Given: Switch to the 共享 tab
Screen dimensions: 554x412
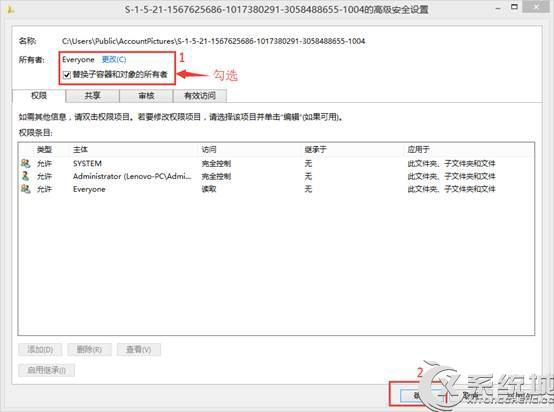Looking at the screenshot, I should pyautogui.click(x=93, y=95).
